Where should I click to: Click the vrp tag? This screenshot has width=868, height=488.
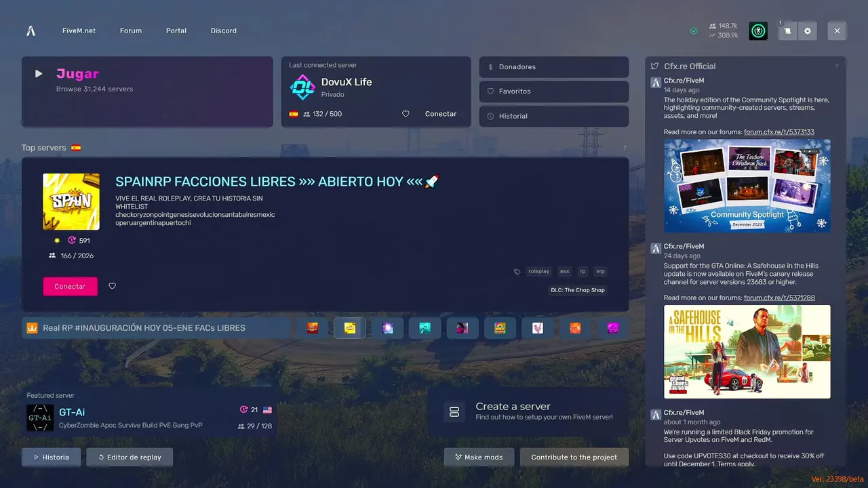pos(600,271)
